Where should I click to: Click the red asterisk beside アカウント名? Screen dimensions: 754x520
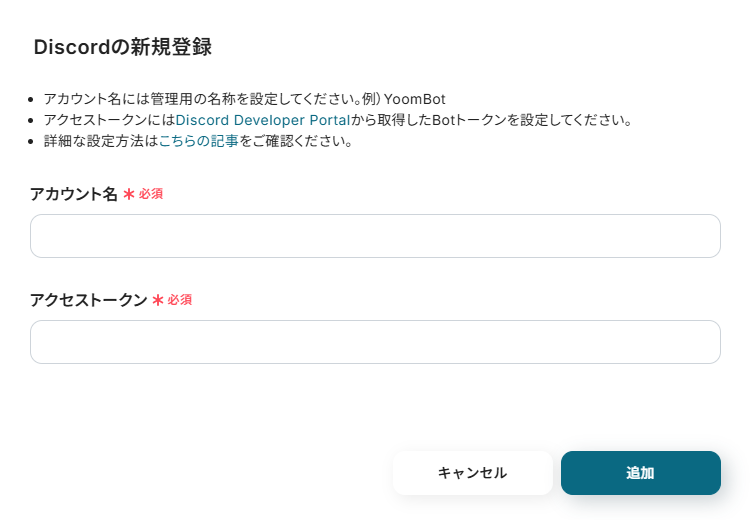(128, 194)
